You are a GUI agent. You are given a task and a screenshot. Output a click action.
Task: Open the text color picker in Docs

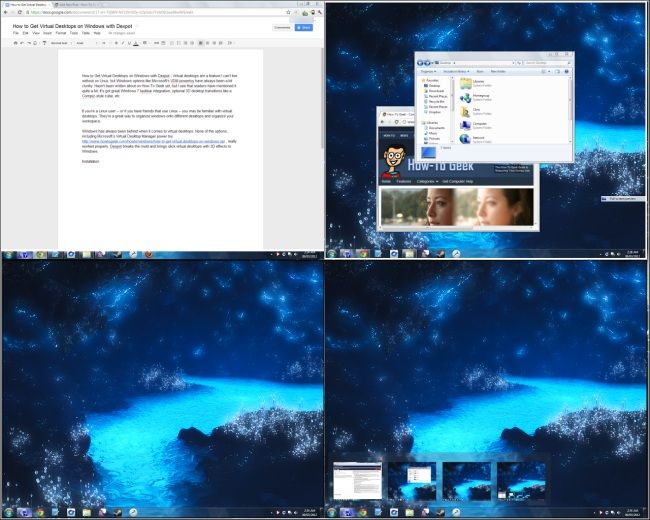coord(136,43)
